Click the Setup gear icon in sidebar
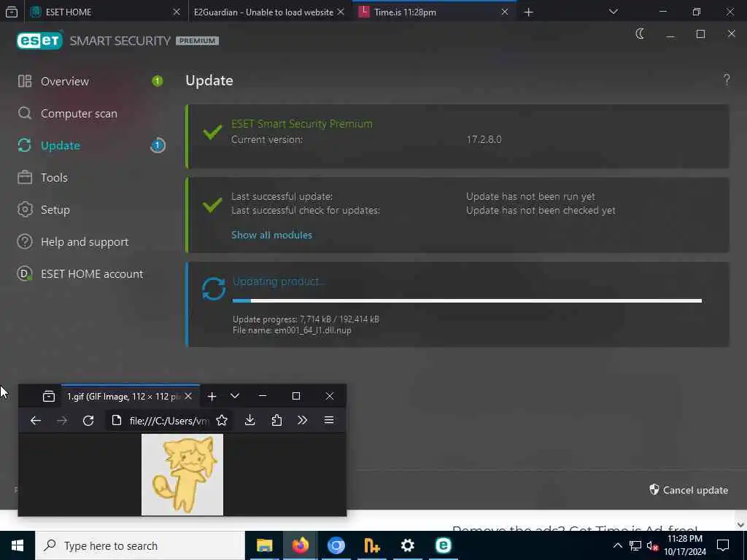 point(25,209)
